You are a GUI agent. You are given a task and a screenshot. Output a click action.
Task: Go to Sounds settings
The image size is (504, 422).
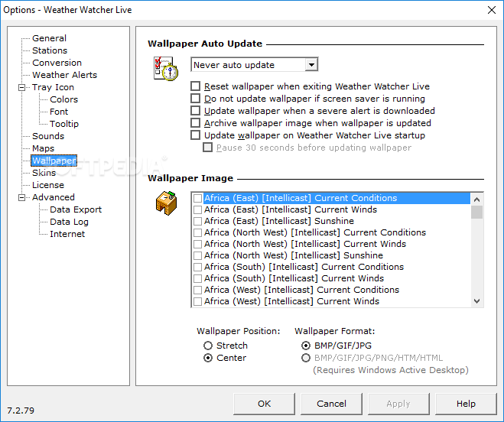[x=48, y=136]
